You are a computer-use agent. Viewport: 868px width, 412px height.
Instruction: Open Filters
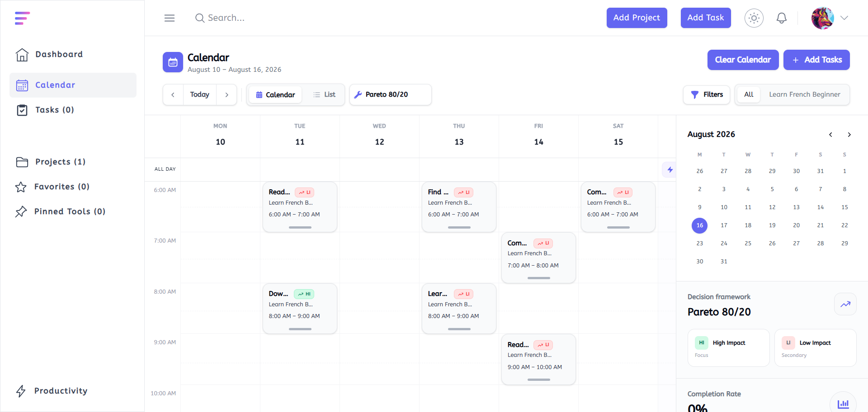707,95
